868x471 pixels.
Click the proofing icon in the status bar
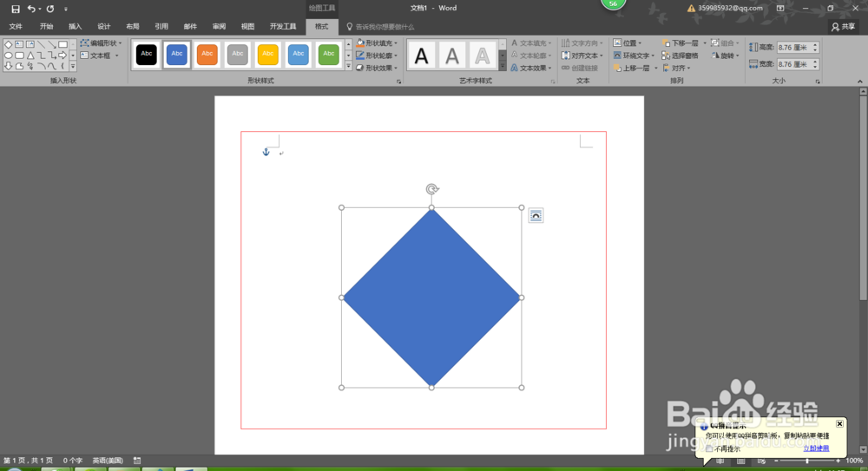coord(137,461)
